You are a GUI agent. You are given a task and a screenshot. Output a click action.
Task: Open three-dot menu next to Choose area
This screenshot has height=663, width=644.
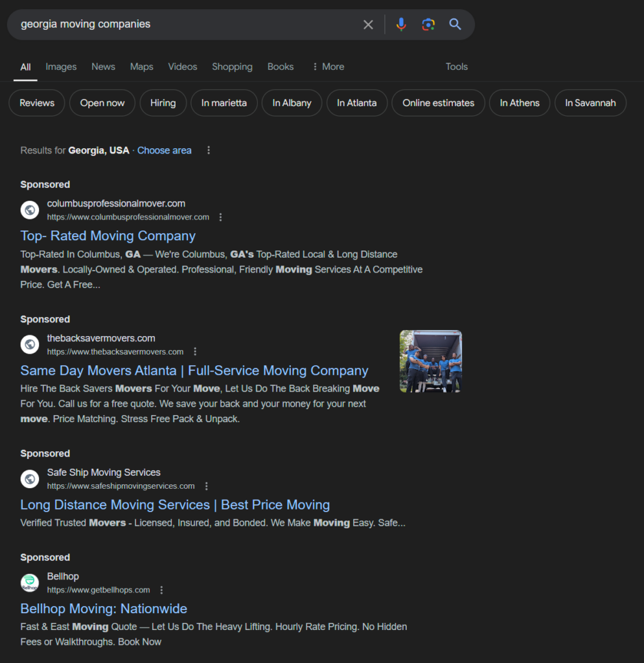pos(209,150)
